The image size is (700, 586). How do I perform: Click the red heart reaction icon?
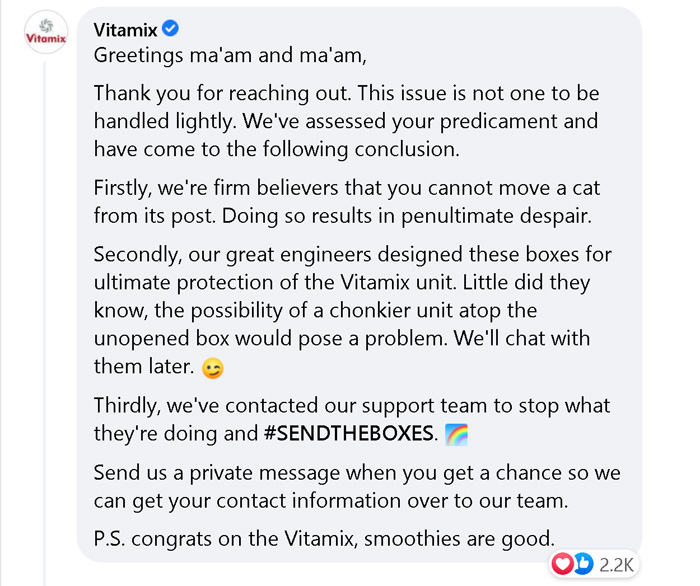(562, 564)
